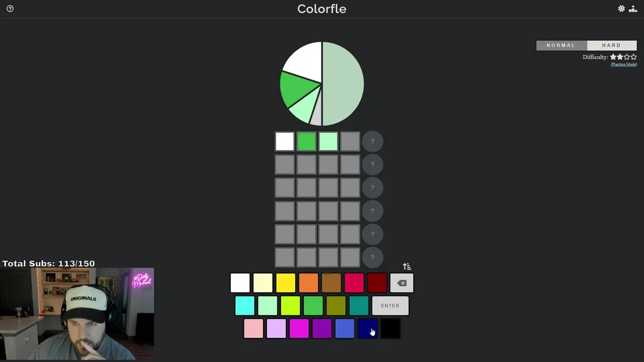Image resolution: width=644 pixels, height=362 pixels.
Task: Pick the yellow color swatch
Action: (x=286, y=283)
